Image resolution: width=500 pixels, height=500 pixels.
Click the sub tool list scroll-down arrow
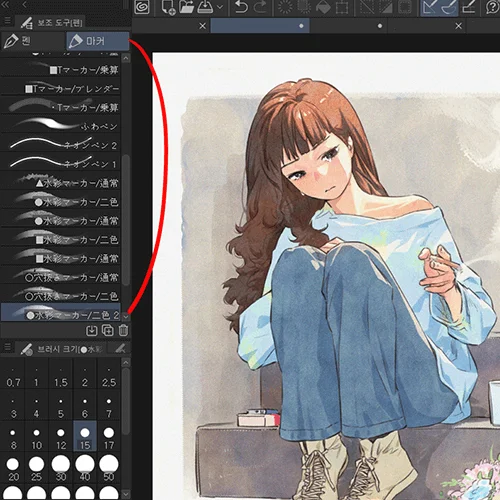coord(126,316)
